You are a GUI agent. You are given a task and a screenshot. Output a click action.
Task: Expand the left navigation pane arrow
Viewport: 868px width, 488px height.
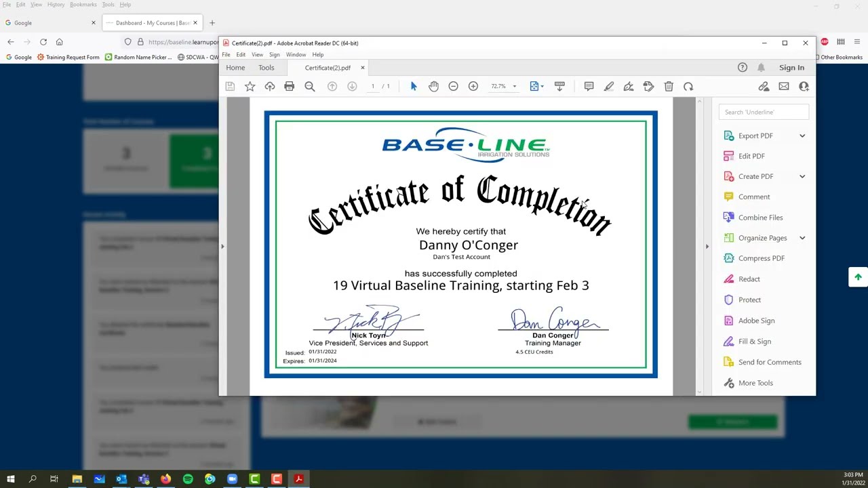click(222, 247)
